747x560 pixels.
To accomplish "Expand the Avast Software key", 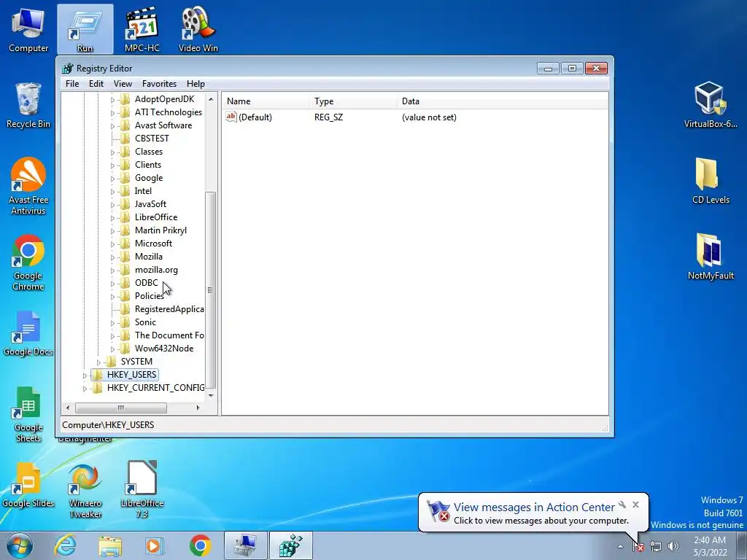I will click(112, 125).
